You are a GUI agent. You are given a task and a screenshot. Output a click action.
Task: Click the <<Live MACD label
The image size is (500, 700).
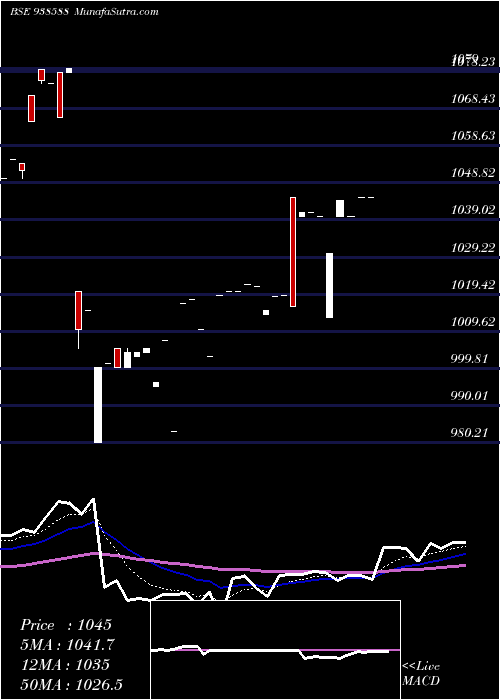[x=421, y=673]
